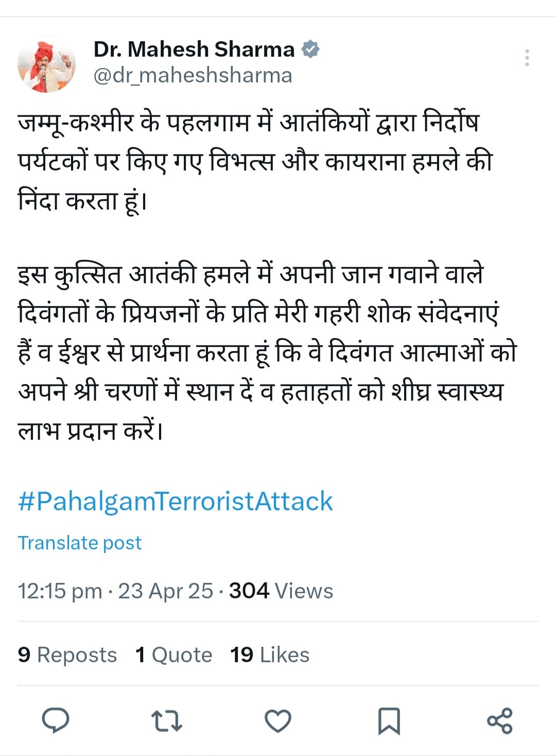The image size is (556, 756).
Task: Click the 23 Apr 25 date
Action: [165, 591]
